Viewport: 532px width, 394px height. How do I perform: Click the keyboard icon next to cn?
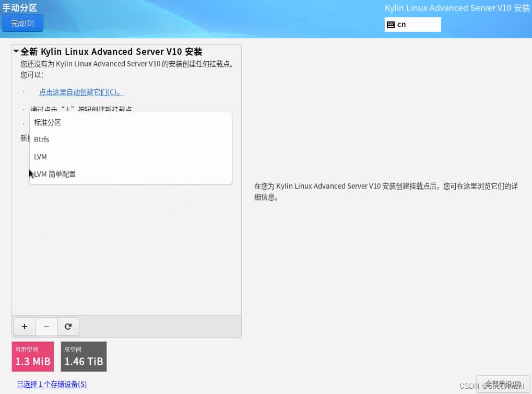pyautogui.click(x=391, y=25)
